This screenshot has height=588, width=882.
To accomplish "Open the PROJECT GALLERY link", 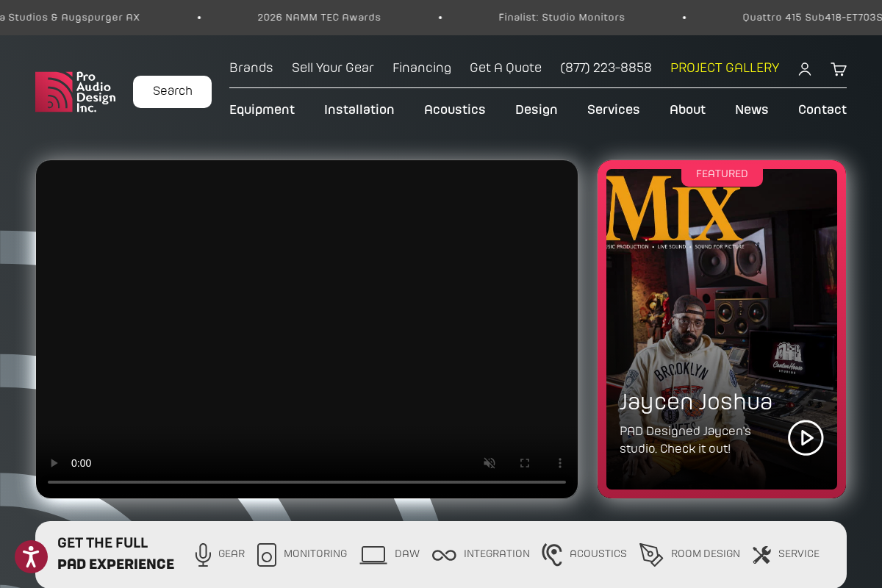I will [x=724, y=68].
